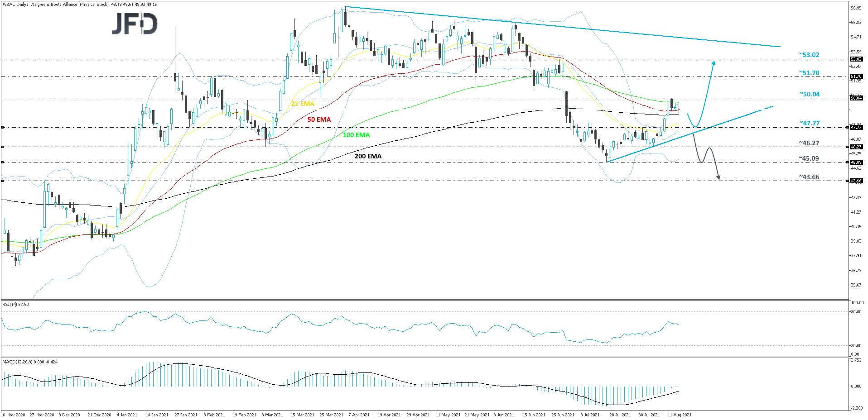Select the 37.91 price axis value
This screenshot has width=868, height=420.
click(856, 256)
